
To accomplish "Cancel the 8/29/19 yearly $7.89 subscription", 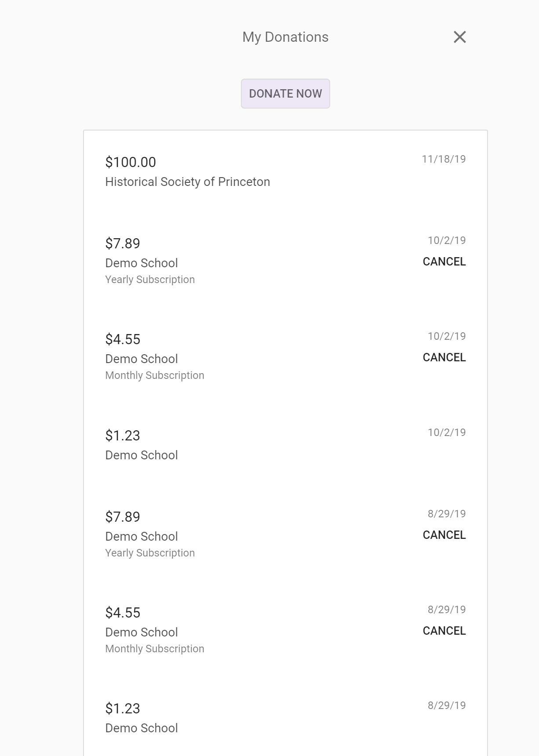I will point(444,535).
